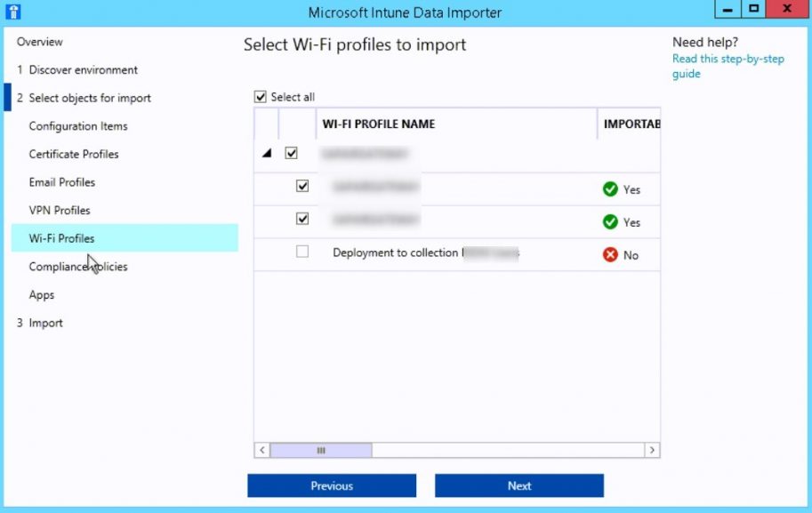Enable the Deployment to collection checkbox

pos(301,252)
